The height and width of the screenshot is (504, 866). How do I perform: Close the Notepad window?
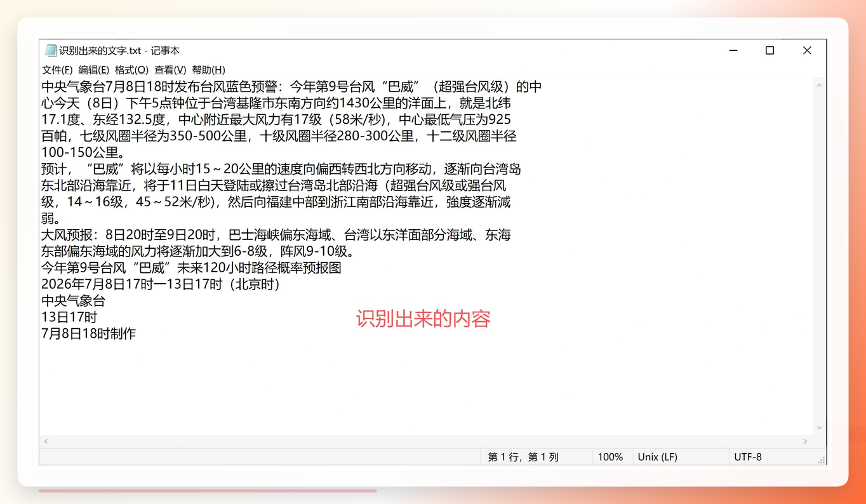[807, 51]
